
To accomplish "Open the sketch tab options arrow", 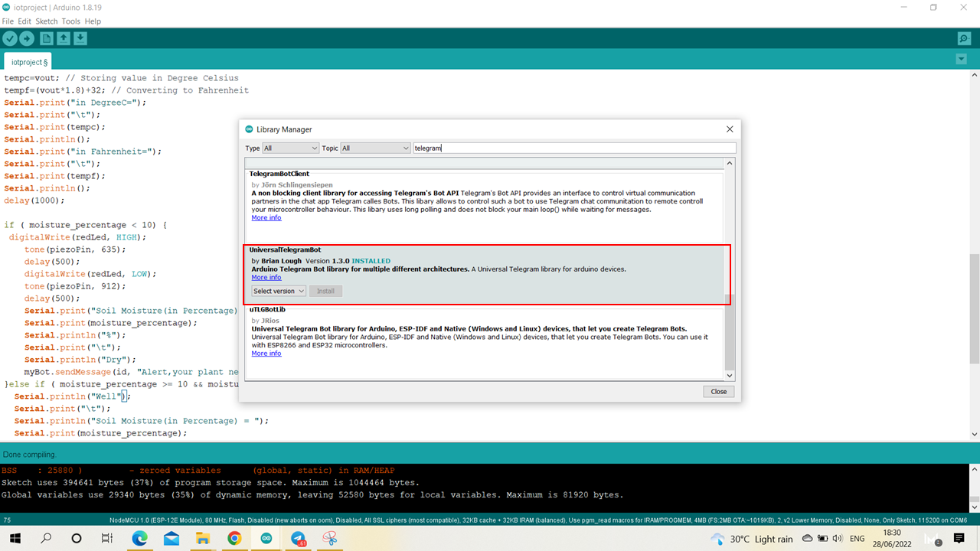I will [962, 60].
